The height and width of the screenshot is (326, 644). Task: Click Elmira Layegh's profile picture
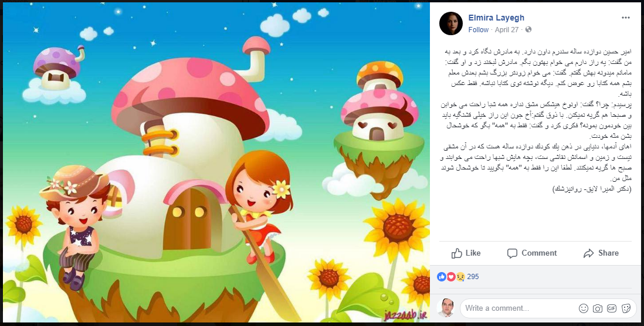451,23
